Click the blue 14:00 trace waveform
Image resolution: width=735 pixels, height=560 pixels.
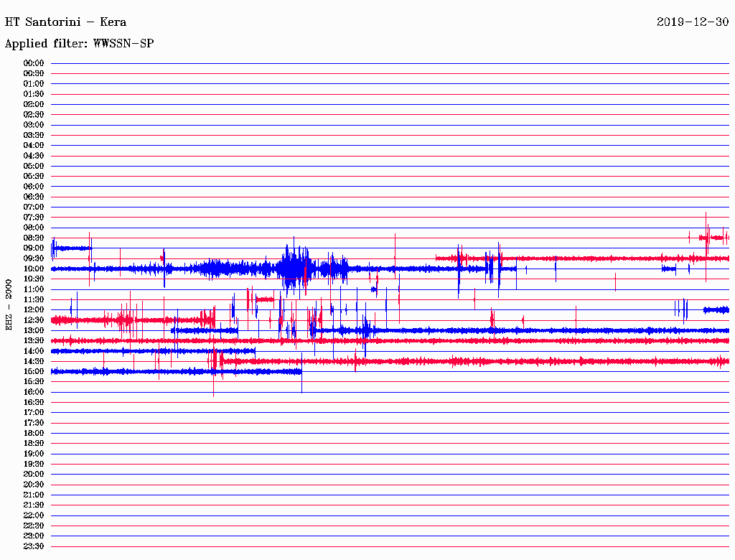click(153, 351)
